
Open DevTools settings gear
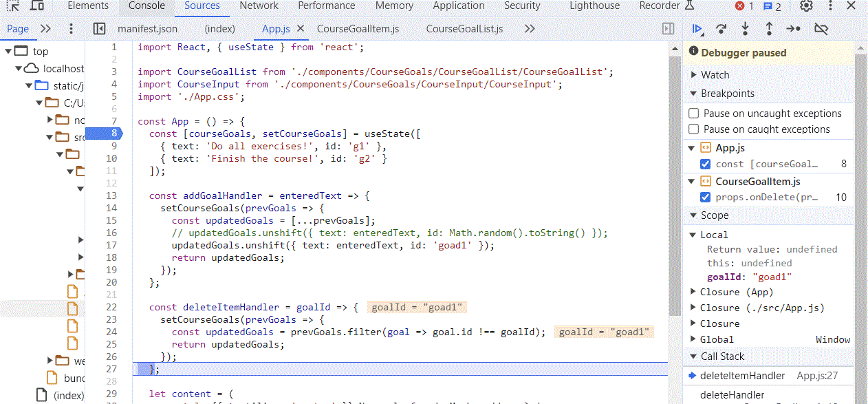tap(806, 6)
